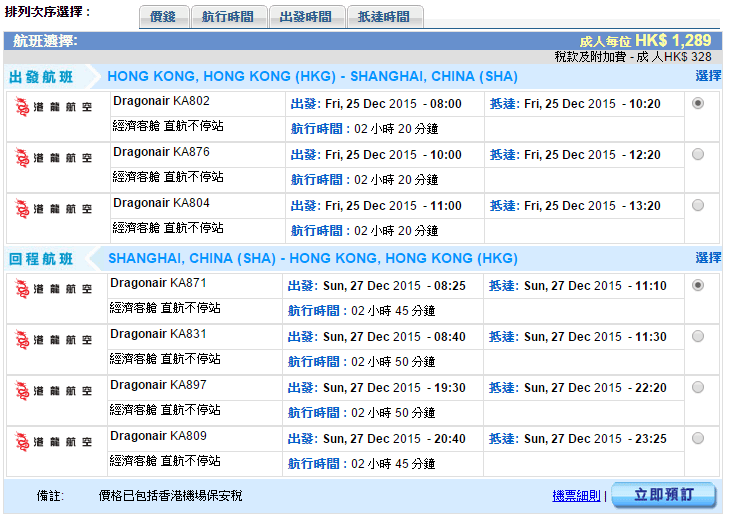This screenshot has height=518, width=729.
Task: Click Dragonair logo for flight KA871
Action: (56, 288)
